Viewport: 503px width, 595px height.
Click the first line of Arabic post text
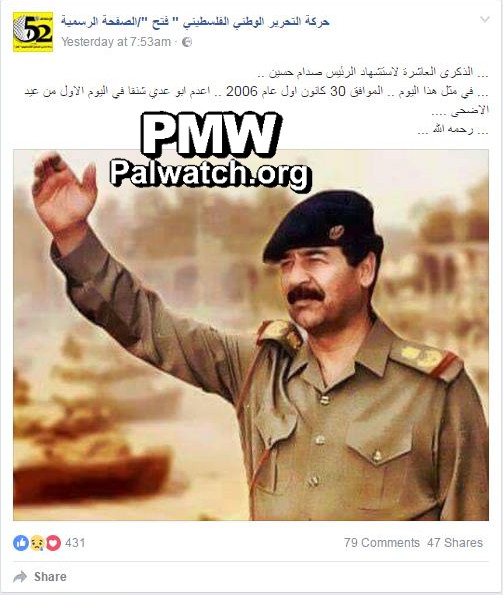(373, 72)
